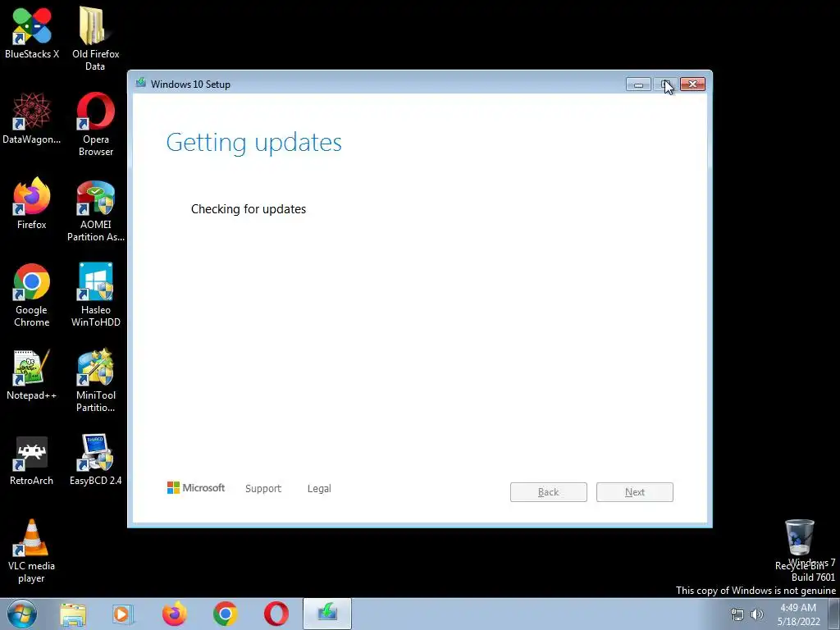Launch Opera Browser from the desktop
Screen dimensions: 840x630
coord(95,125)
